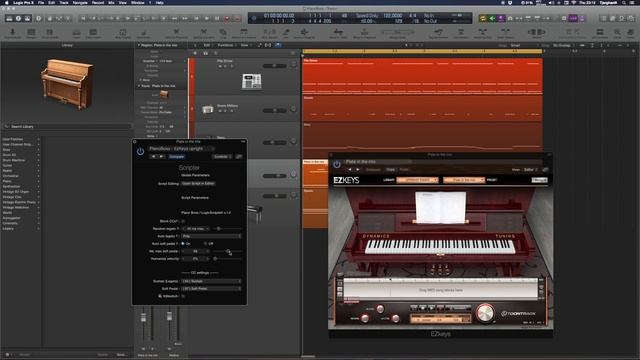Click the Vel. max soft pedal slider
This screenshot has width=640, height=360.
(x=227, y=251)
